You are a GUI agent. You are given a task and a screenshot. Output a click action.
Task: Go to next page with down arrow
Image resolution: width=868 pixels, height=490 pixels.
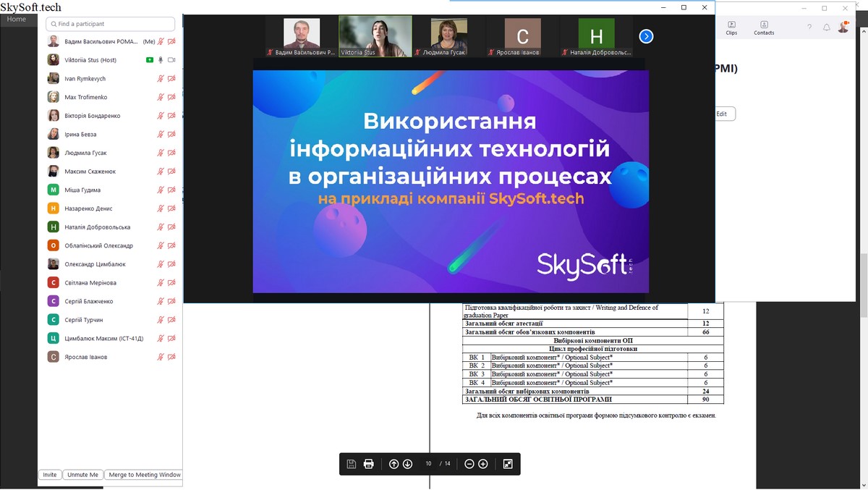click(407, 464)
